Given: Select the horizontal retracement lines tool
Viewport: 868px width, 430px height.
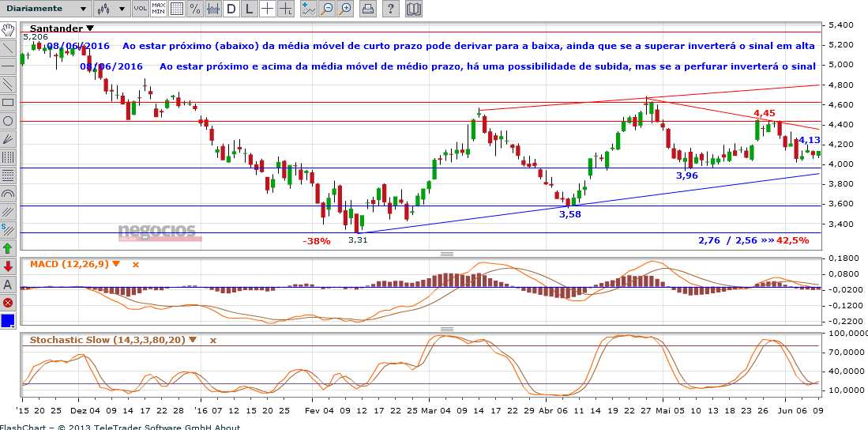Looking at the screenshot, I should click(9, 175).
